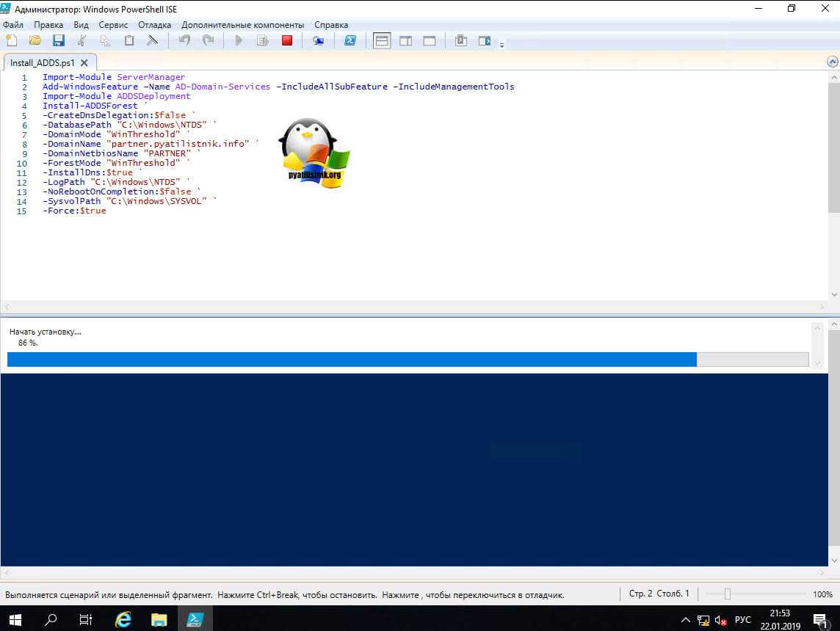Click the Clear Console Pane icon
The height and width of the screenshot is (631, 840).
pyautogui.click(x=153, y=41)
